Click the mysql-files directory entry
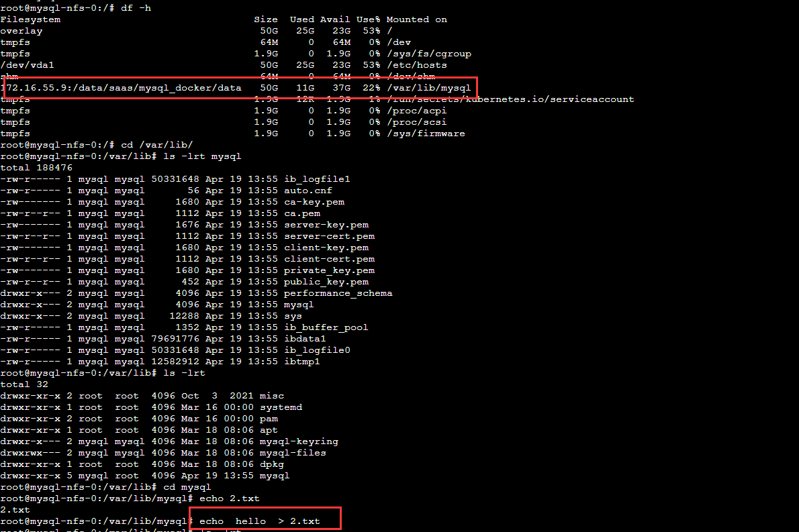This screenshot has height=532, width=799. tap(295, 453)
